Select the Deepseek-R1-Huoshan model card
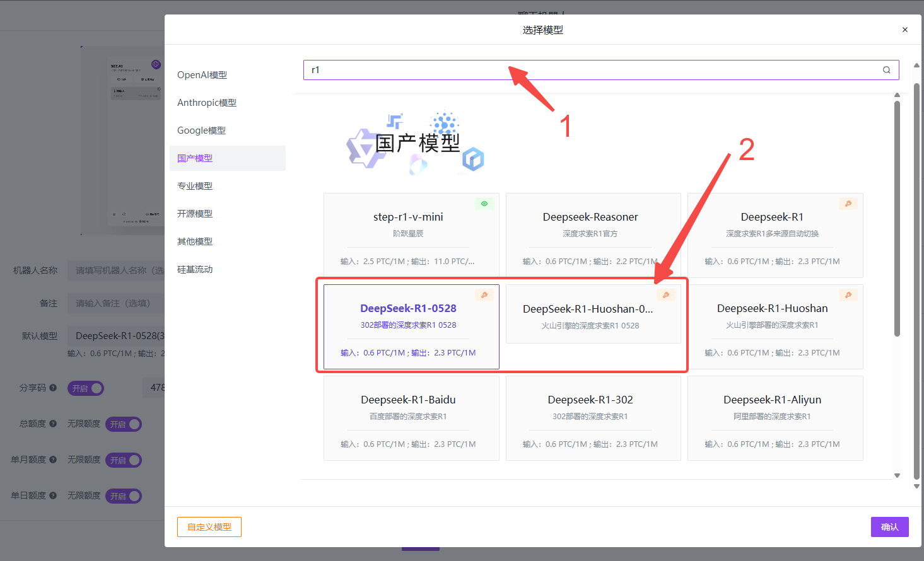924x561 pixels. point(775,327)
